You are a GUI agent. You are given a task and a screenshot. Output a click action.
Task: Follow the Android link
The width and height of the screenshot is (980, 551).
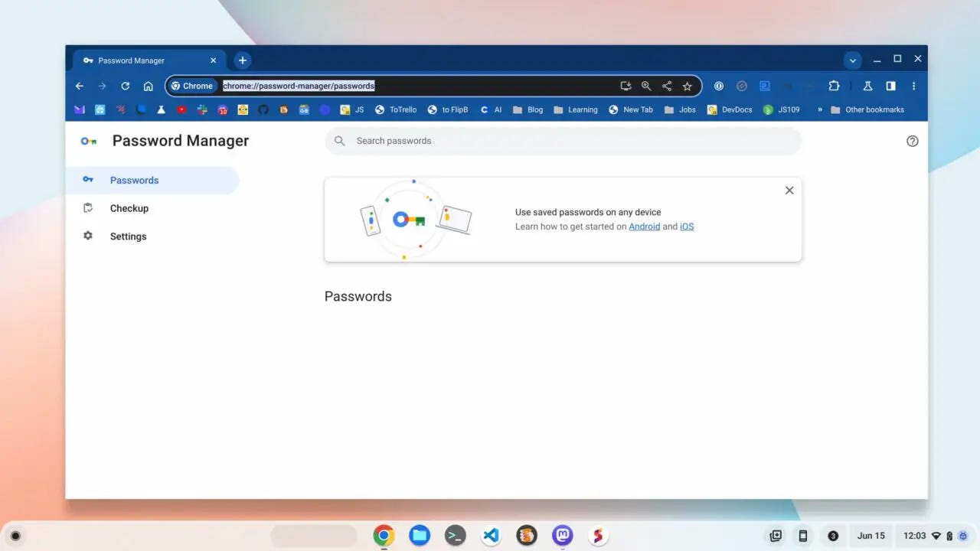tap(644, 227)
